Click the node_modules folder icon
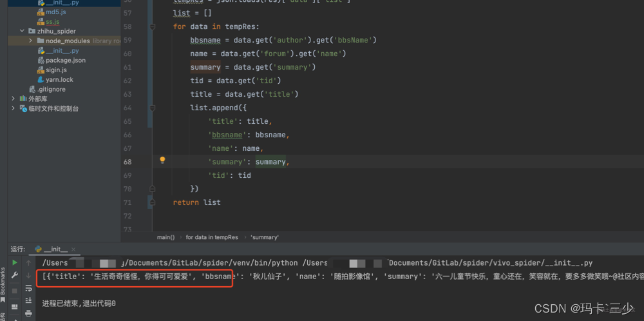 [x=40, y=41]
